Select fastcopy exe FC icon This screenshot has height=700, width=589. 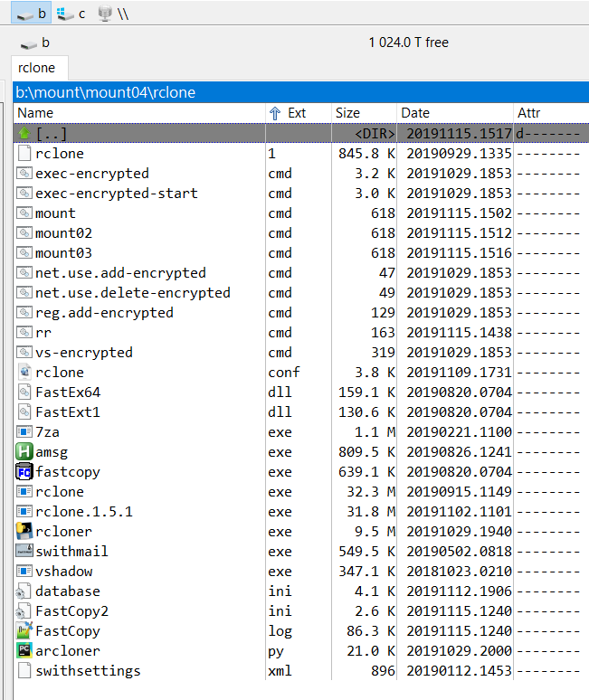[24, 472]
